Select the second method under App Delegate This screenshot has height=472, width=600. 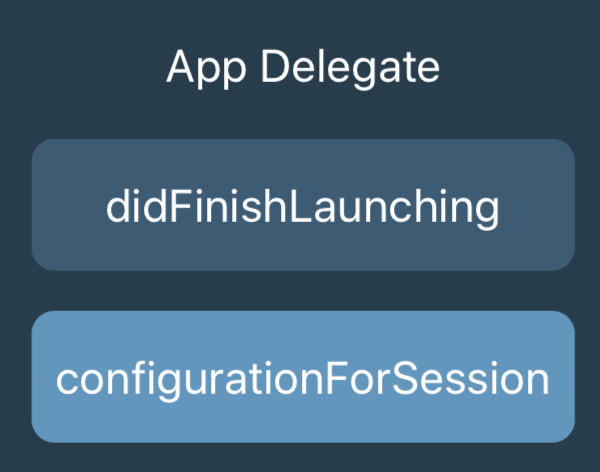pos(303,377)
